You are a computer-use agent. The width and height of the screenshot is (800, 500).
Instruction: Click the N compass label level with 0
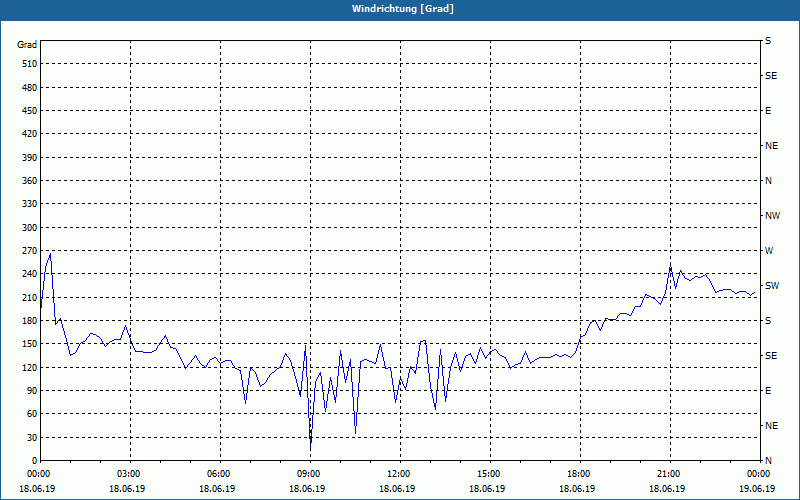point(768,461)
